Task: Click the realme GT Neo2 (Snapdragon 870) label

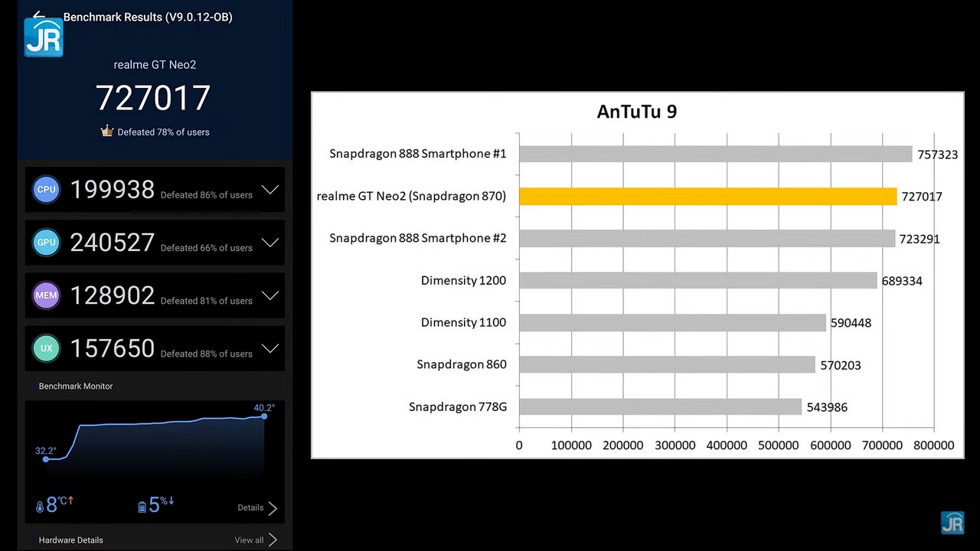Action: [411, 196]
